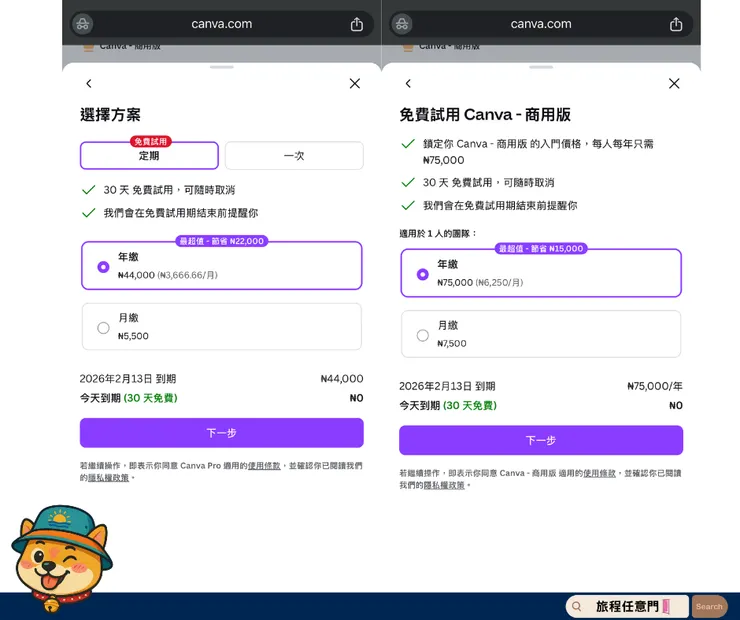Click the 旅程任意門 search field
740x620 pixels.
point(628,606)
